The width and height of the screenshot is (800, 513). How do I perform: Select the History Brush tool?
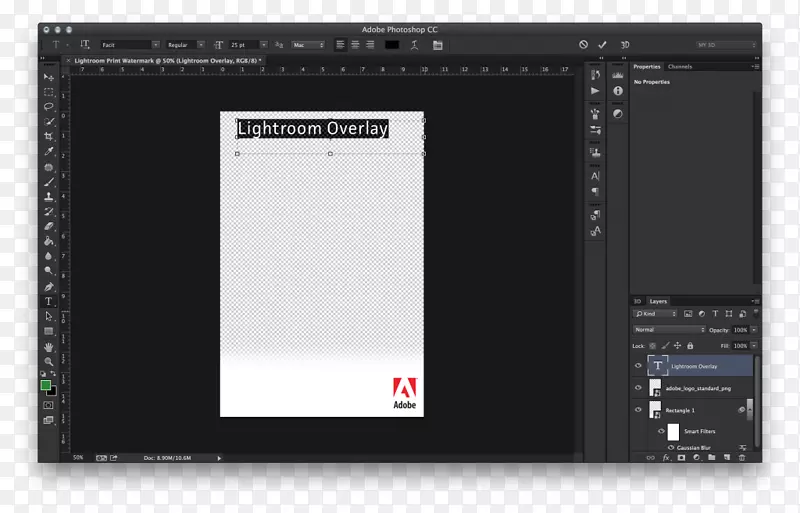[48, 211]
